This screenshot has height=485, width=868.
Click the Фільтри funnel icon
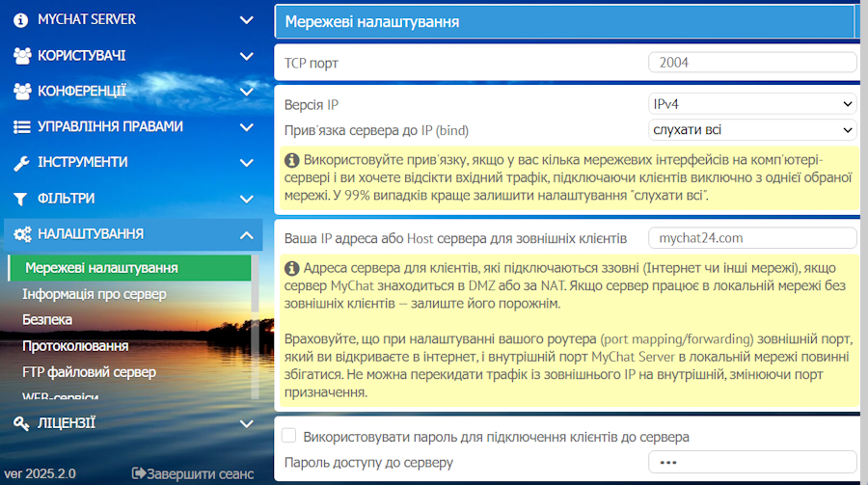21,198
